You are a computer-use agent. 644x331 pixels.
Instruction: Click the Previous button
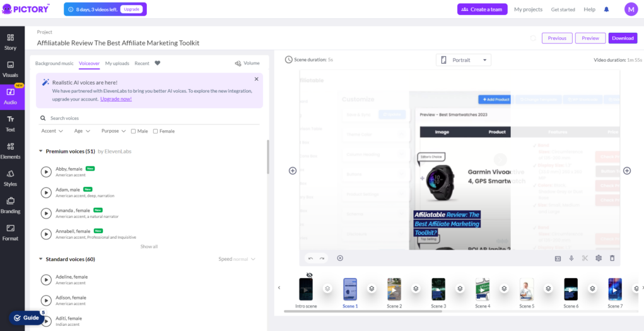click(557, 38)
